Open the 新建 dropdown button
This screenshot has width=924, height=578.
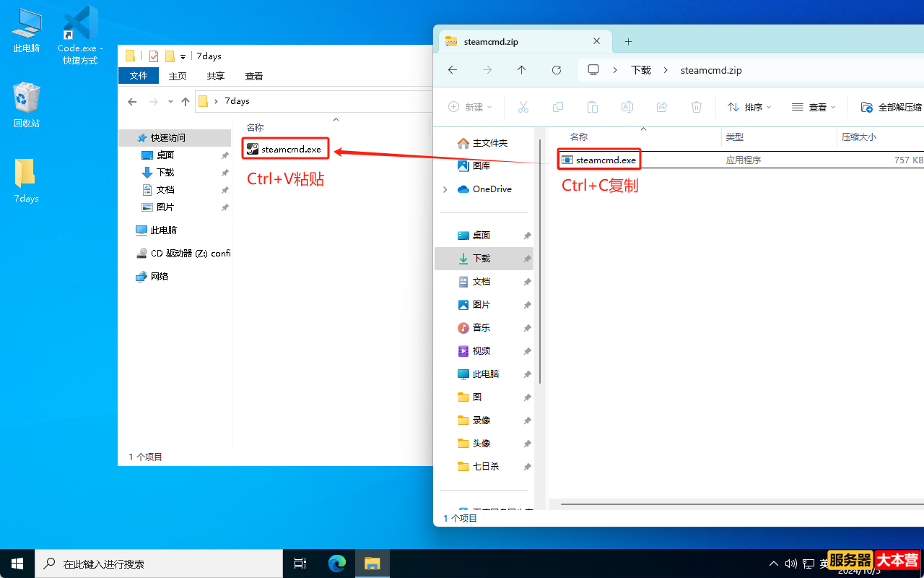pos(471,107)
